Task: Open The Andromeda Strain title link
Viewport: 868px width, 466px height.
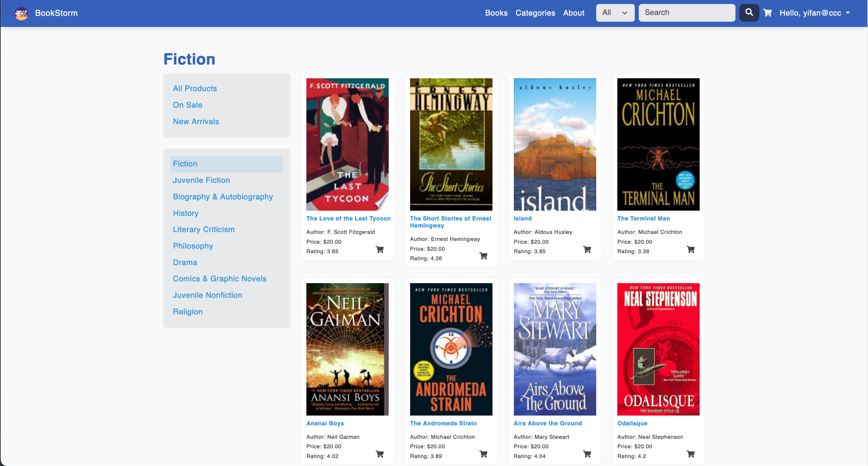Action: pyautogui.click(x=443, y=423)
